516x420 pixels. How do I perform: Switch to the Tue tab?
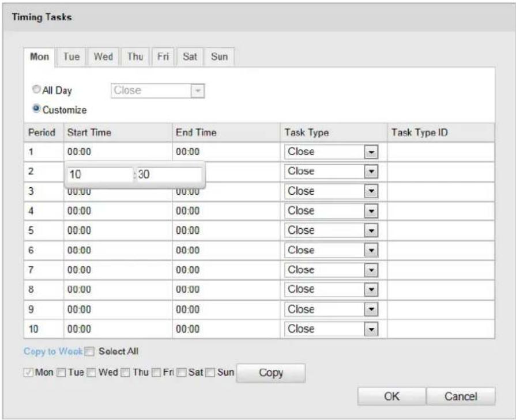point(71,57)
